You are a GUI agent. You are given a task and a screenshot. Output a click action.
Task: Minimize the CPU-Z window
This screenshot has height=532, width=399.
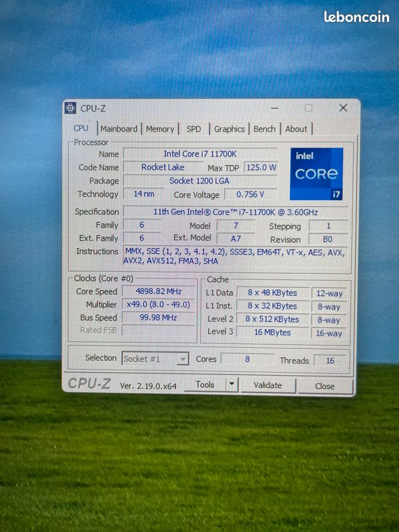click(x=275, y=108)
